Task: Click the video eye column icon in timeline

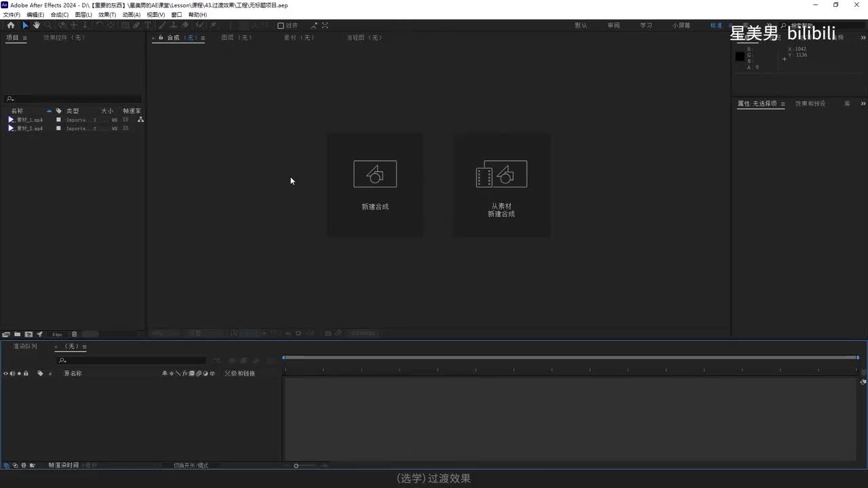Action: pos(6,373)
